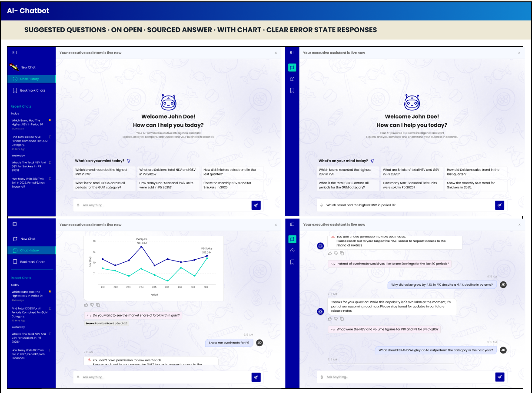Click 'Source: From Dashboard 1, Graph 2.2' label

(106, 323)
